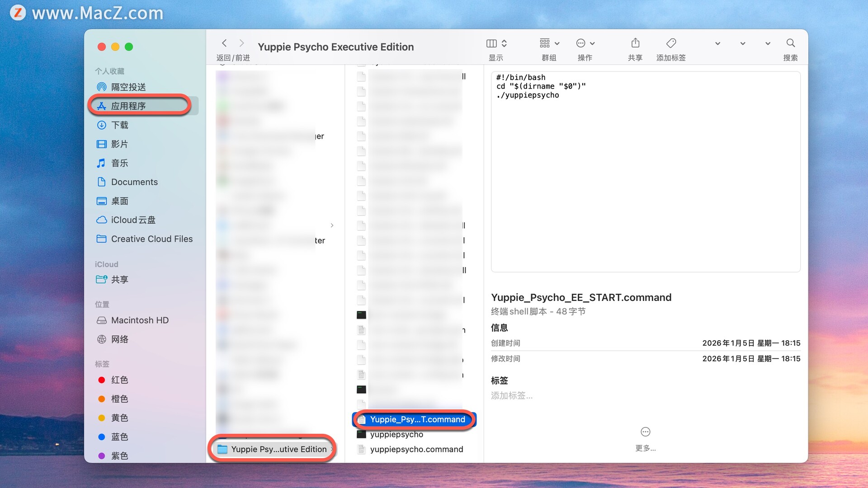Click the Add Tags toolbar icon
Screen dimensions: 868x488
(671, 43)
